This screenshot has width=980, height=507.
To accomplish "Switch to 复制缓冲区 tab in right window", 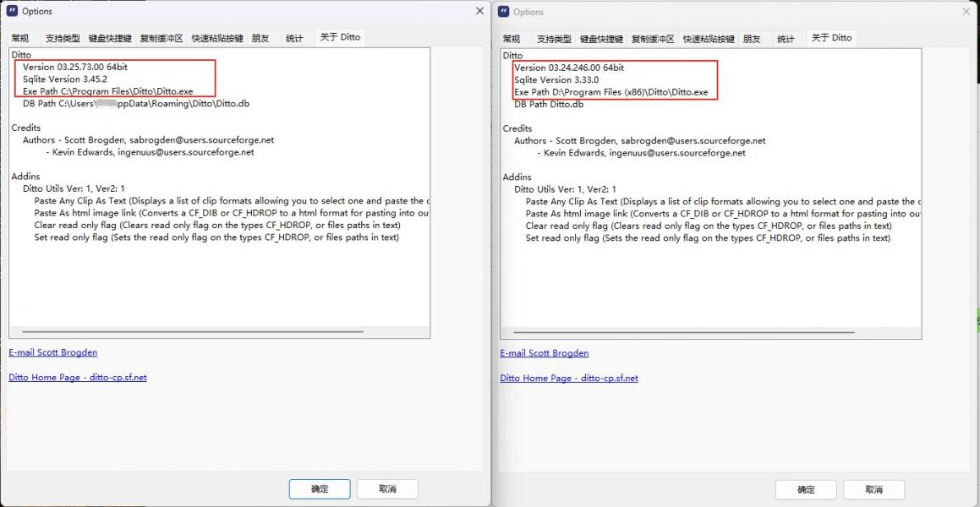I will click(653, 39).
